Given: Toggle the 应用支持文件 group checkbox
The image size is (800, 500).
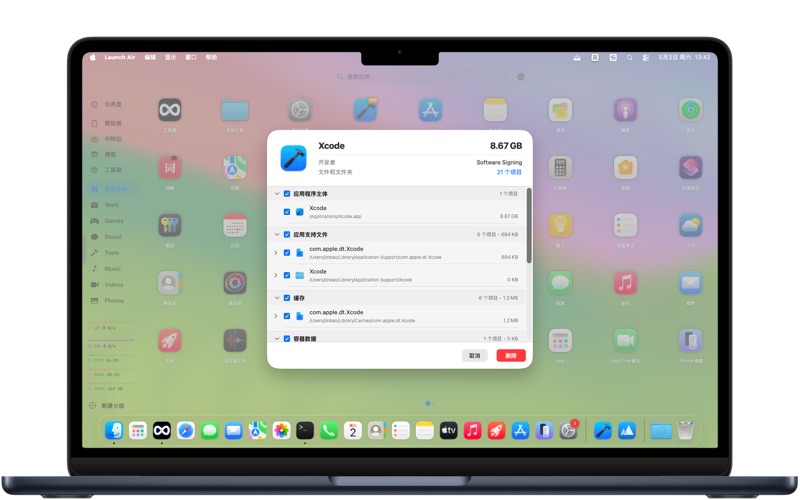Looking at the screenshot, I should pyautogui.click(x=287, y=235).
